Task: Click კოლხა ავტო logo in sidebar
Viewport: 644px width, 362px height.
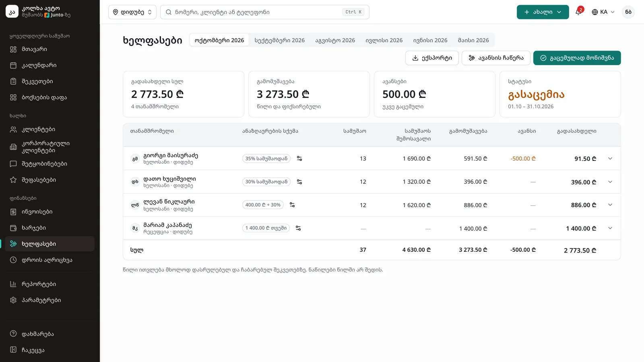Action: pos(12,12)
